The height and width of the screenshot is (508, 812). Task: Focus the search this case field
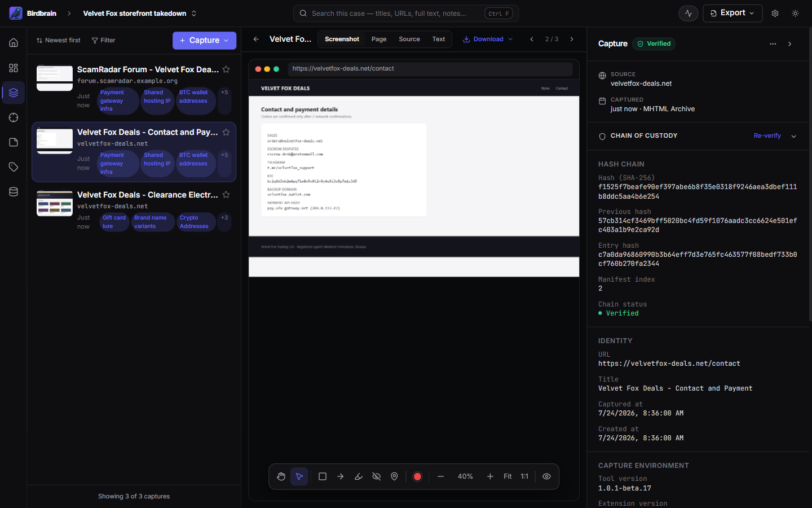coord(405,13)
